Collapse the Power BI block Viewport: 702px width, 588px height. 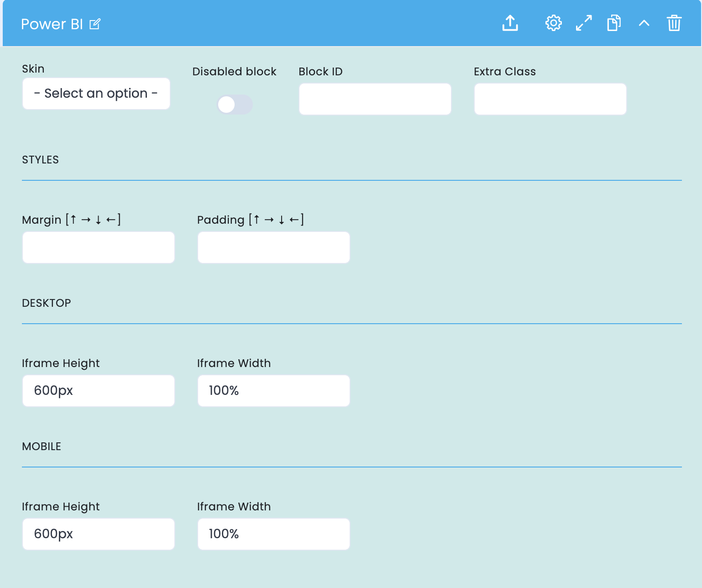[644, 23]
